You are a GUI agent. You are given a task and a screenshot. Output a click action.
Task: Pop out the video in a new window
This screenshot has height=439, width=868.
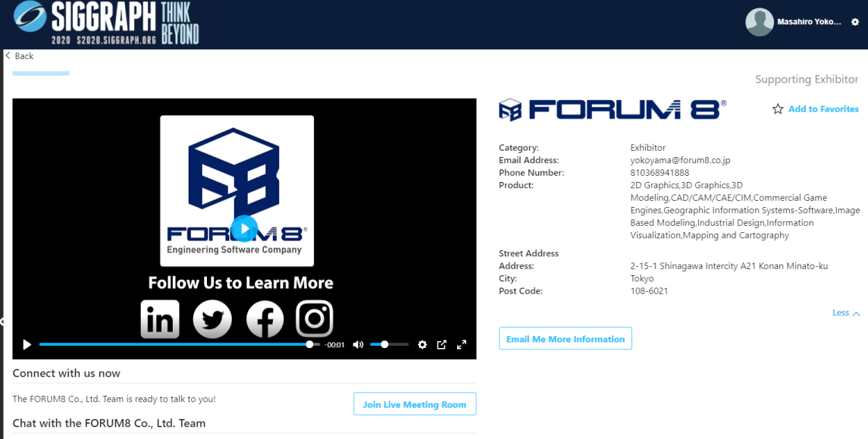[442, 345]
